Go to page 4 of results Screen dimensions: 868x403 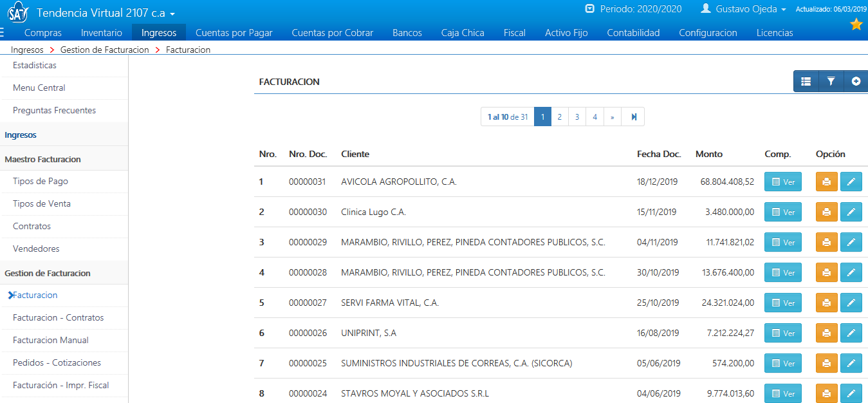(x=595, y=117)
